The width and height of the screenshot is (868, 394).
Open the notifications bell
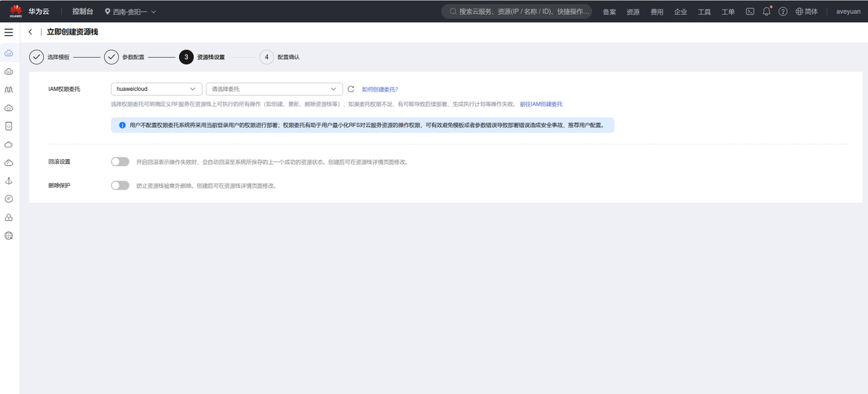click(x=767, y=12)
